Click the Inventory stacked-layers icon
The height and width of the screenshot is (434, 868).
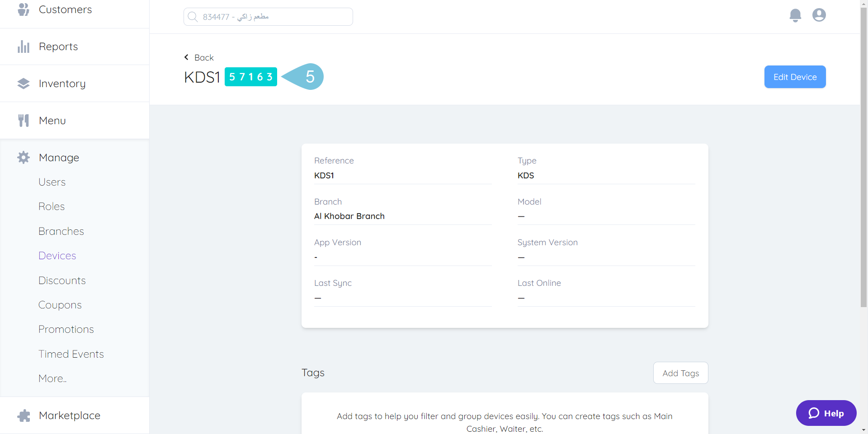(23, 83)
